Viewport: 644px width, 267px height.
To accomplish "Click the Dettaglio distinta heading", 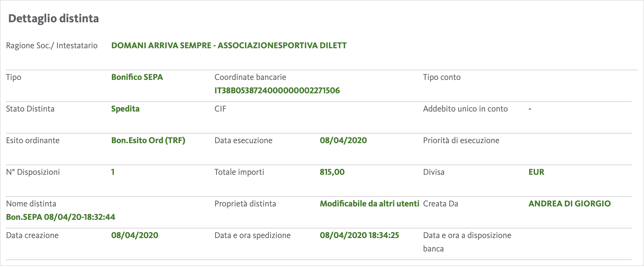I will [54, 18].
